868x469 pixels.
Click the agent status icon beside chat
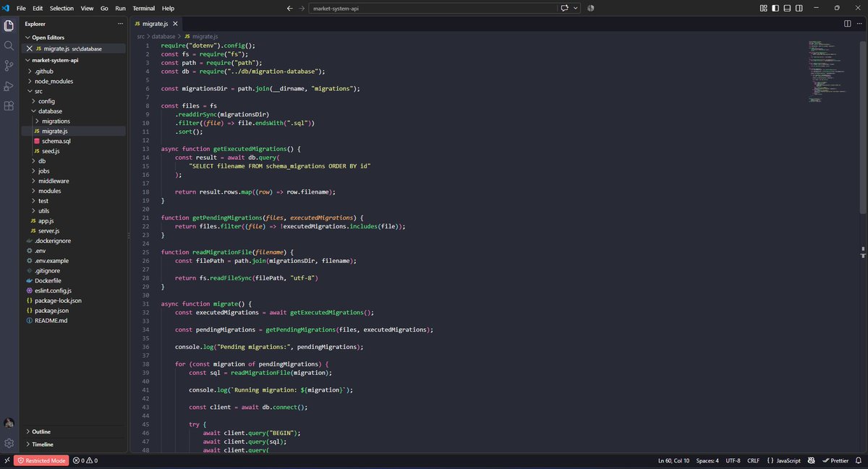tap(590, 8)
